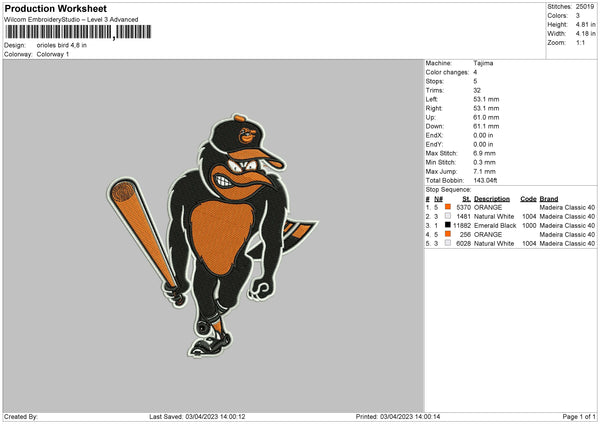600x424 pixels.
Task: Click the white swatch in stop row 2
Action: [448, 216]
